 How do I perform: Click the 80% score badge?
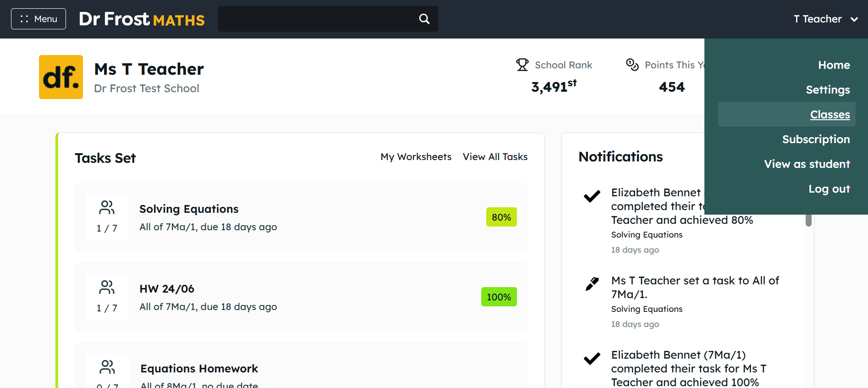501,217
